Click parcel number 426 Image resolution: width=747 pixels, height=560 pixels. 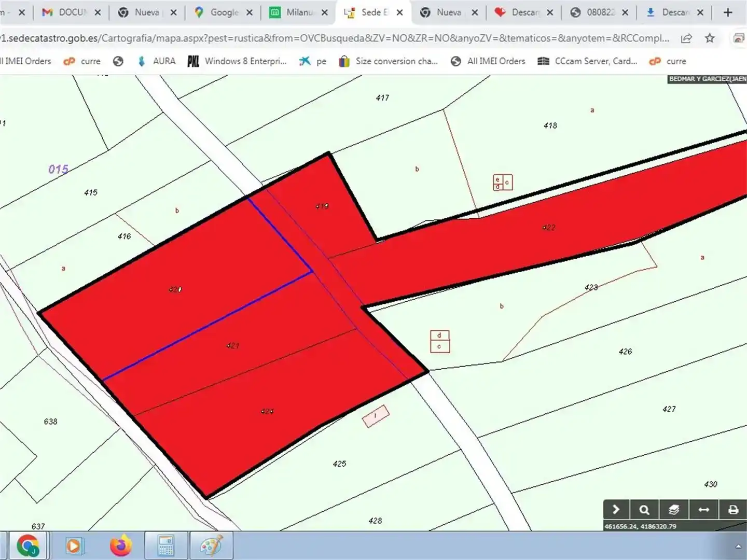coord(626,352)
